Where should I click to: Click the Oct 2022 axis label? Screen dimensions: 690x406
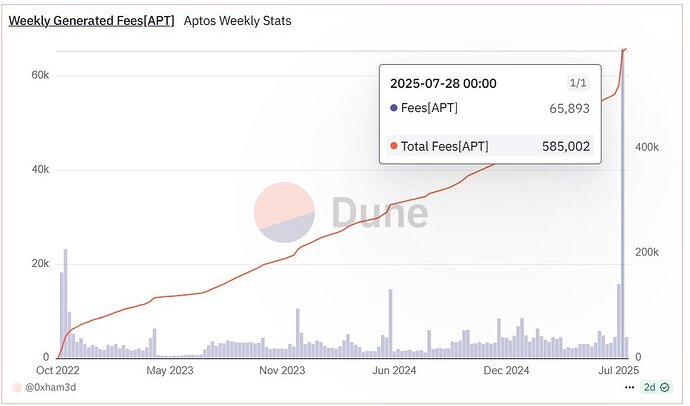point(58,370)
